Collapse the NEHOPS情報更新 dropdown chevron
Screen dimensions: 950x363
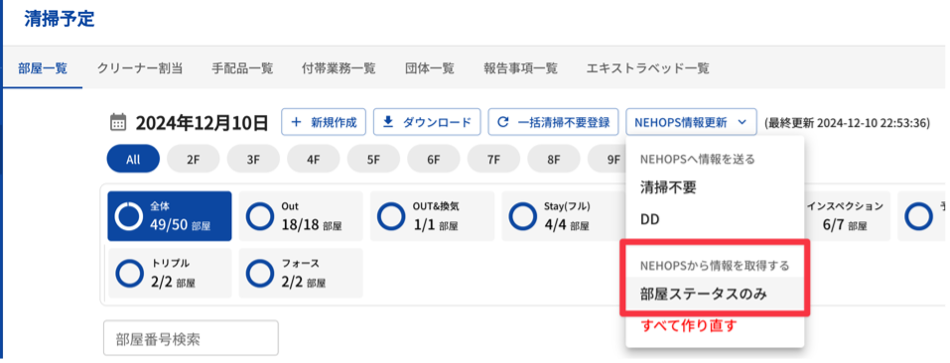tap(742, 122)
